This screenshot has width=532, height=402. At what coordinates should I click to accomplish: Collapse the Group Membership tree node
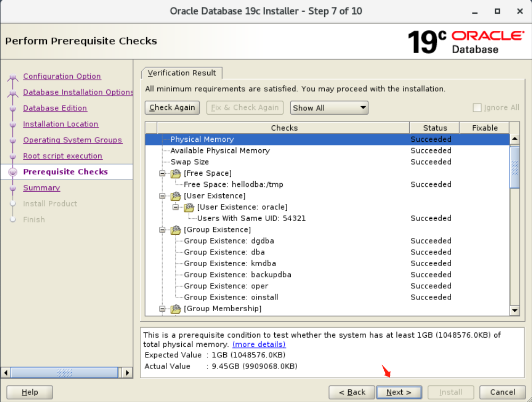tap(163, 309)
